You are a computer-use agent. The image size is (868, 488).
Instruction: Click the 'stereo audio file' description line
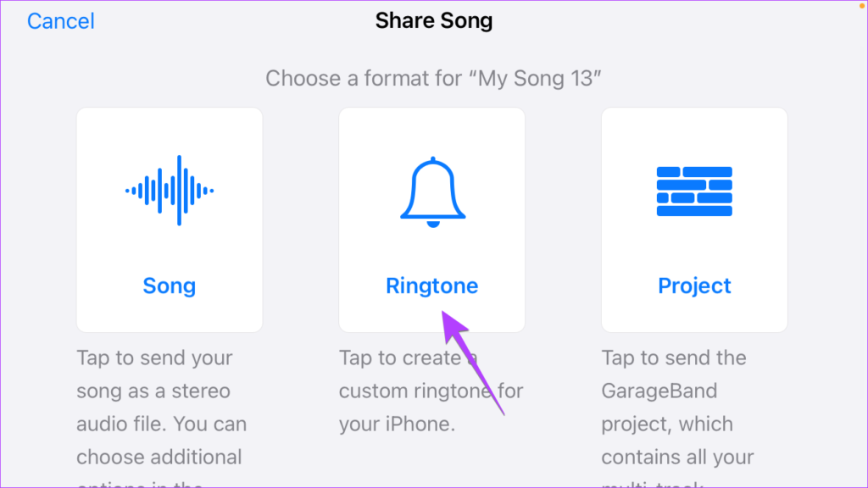click(x=162, y=408)
